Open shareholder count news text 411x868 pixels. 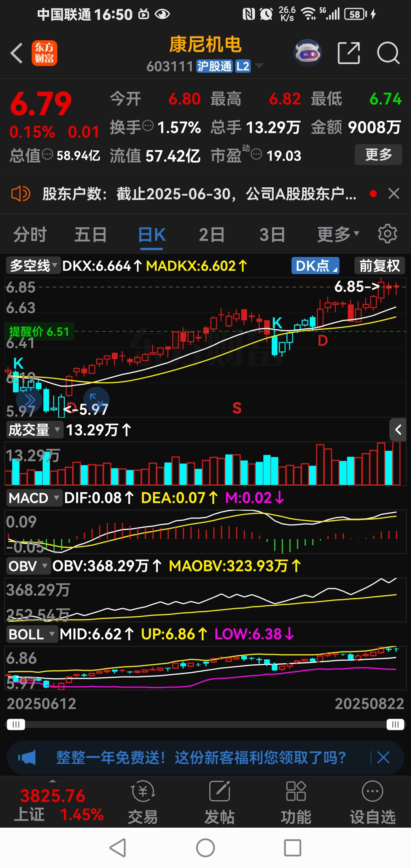(x=199, y=194)
